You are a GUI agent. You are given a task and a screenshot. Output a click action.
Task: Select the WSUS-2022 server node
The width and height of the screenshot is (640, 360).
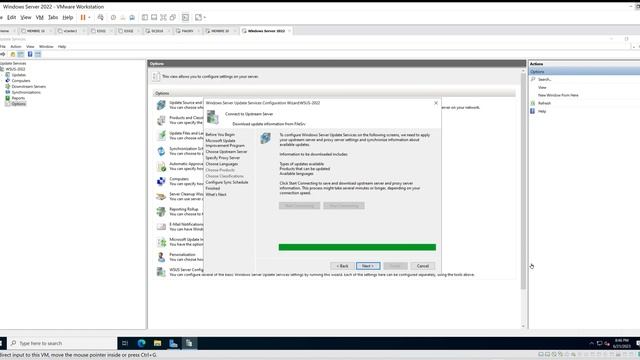click(15, 69)
